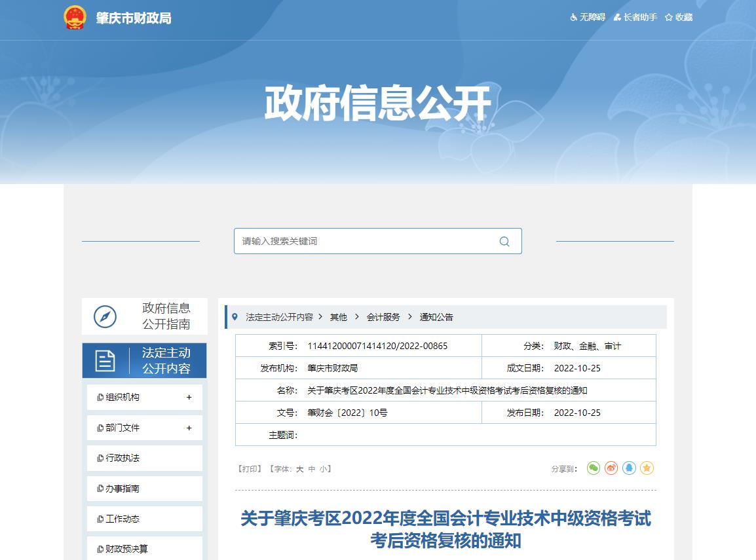Navigate to 通知公告 breadcrumb
The height and width of the screenshot is (560, 756).
click(437, 317)
